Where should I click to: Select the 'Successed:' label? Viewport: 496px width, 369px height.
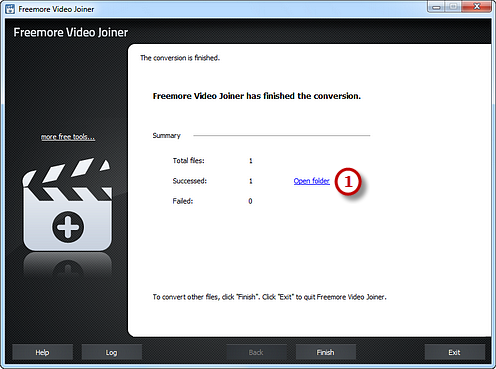click(189, 181)
